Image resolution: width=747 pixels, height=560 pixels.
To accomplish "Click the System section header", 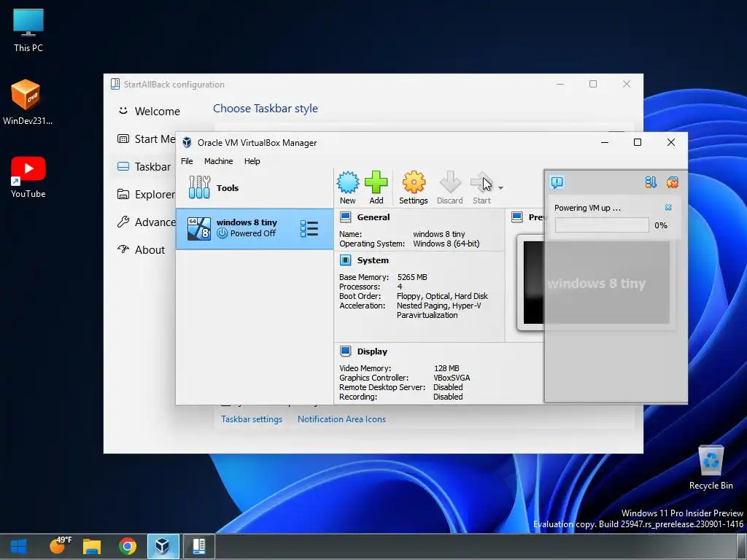I will coord(373,260).
